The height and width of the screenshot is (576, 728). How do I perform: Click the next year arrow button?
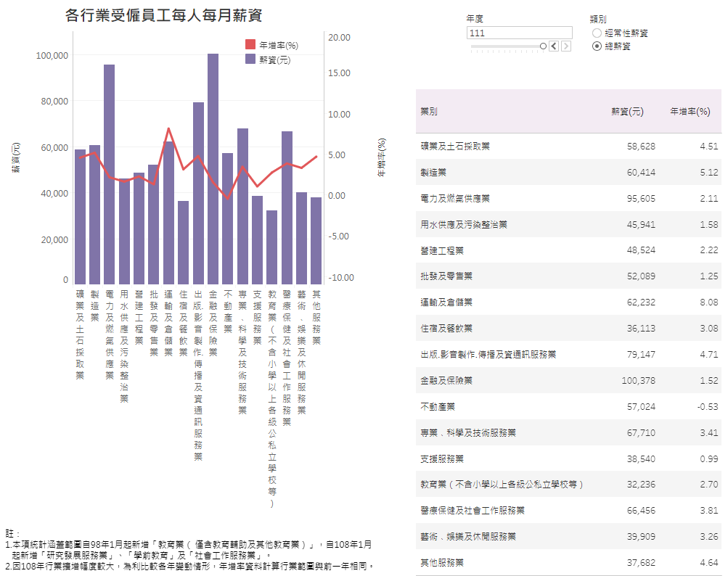click(x=566, y=46)
